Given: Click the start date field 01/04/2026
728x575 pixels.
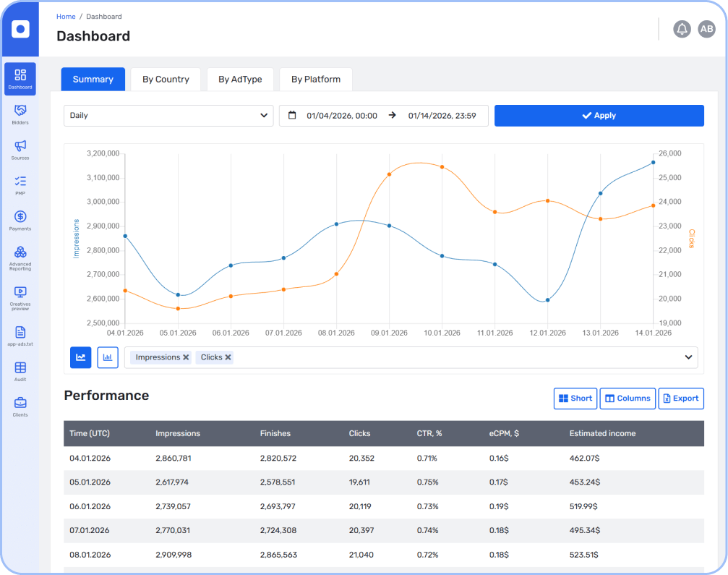Looking at the screenshot, I should (x=340, y=115).
